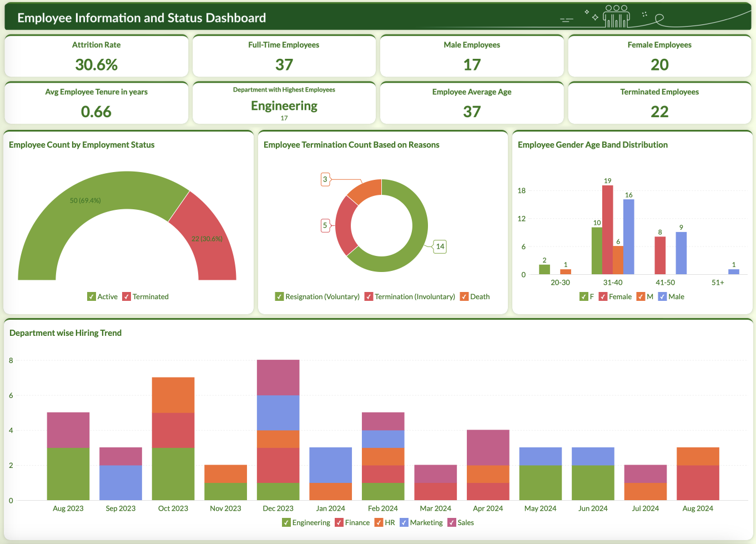The height and width of the screenshot is (544, 756).
Task: Uncheck the Marketing legend checkbox
Action: click(x=404, y=522)
